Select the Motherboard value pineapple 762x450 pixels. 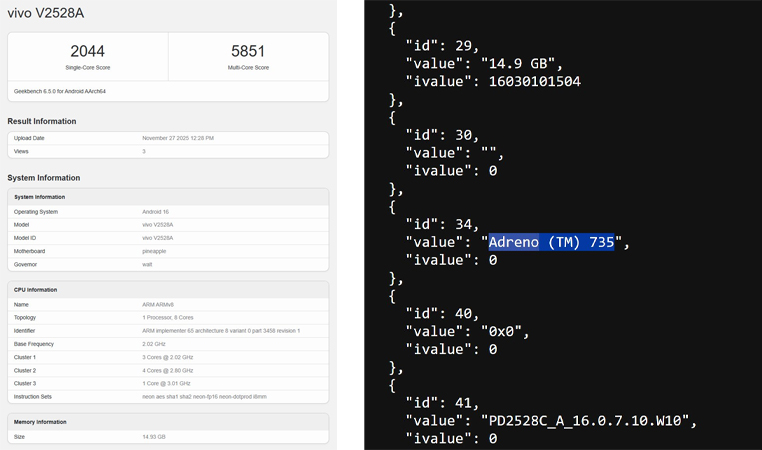(157, 251)
